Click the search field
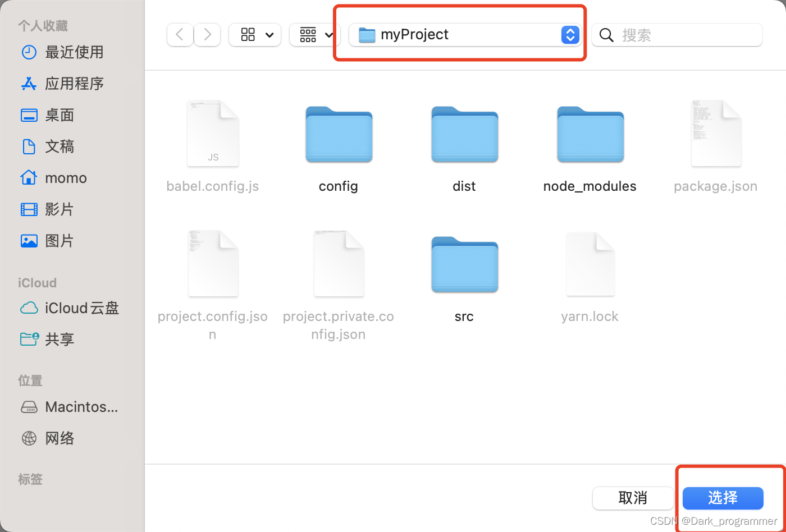This screenshot has height=532, width=786. tap(677, 35)
